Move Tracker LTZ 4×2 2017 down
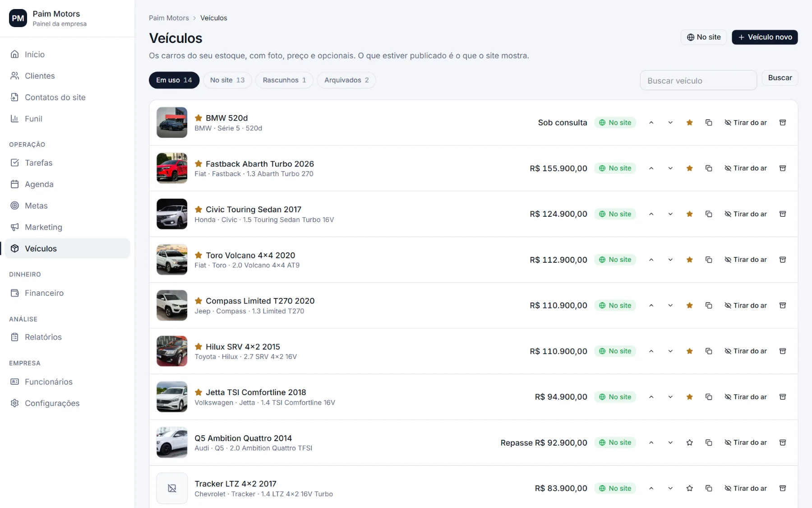812x508 pixels. [670, 489]
